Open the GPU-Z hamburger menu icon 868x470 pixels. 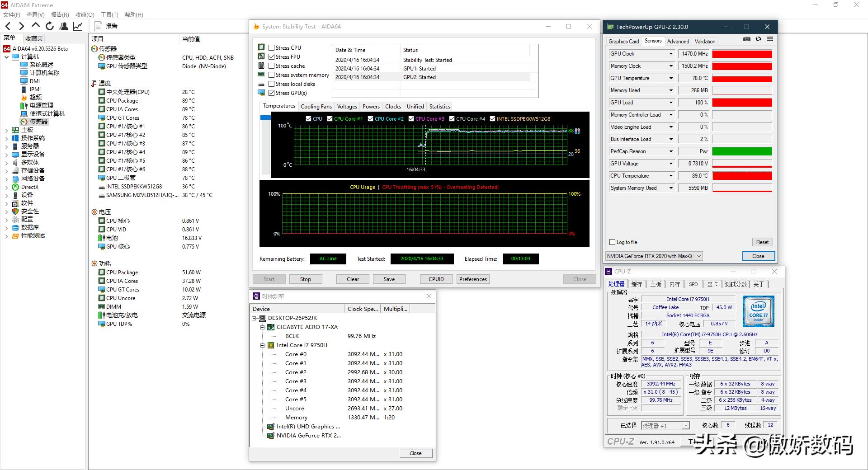point(770,39)
